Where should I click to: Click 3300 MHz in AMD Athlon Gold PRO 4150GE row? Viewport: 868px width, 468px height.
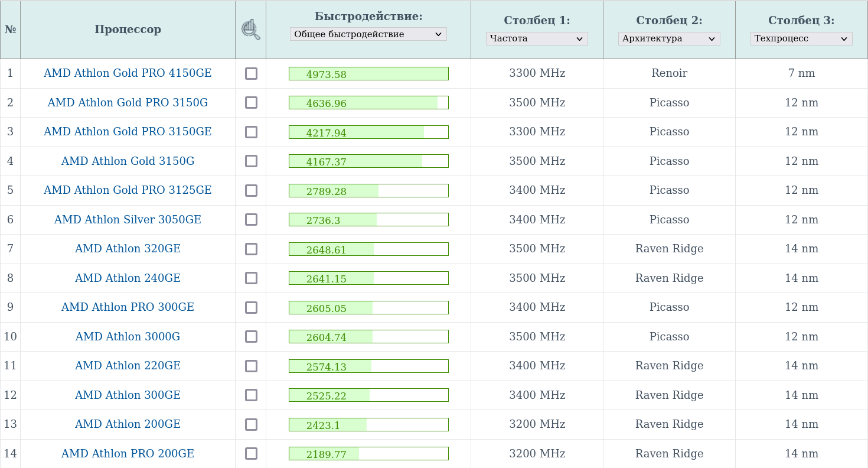click(x=537, y=73)
